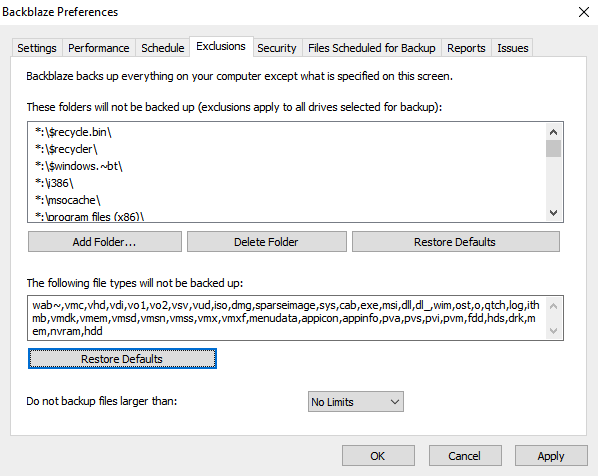Click the file types scroll down arrow
598x476 pixels.
tap(554, 331)
